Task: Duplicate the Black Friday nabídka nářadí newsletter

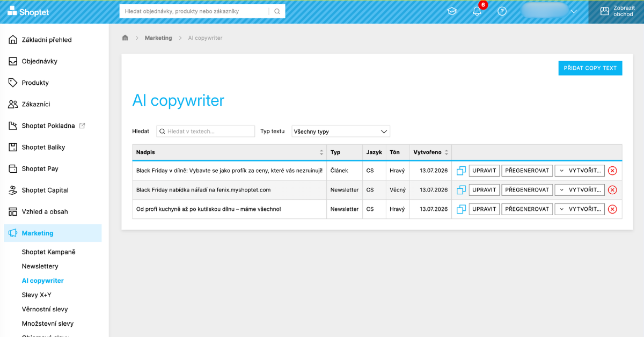Action: (461, 190)
